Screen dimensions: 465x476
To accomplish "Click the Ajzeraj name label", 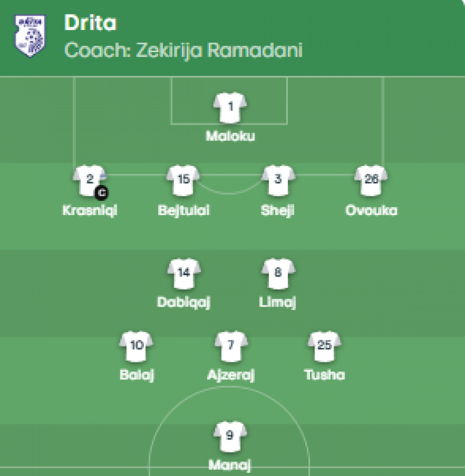I will 231,375.
